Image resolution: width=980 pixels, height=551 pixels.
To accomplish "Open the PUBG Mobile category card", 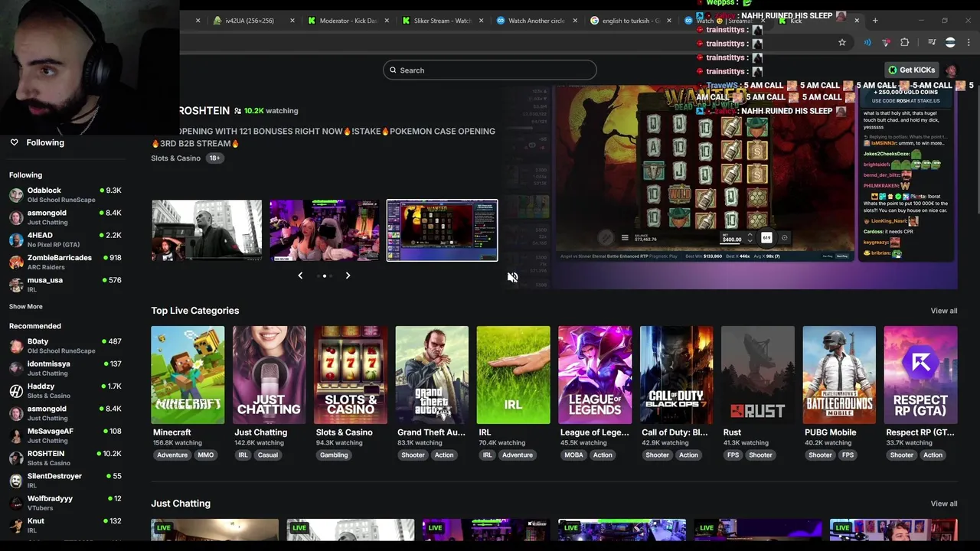I will pyautogui.click(x=839, y=375).
